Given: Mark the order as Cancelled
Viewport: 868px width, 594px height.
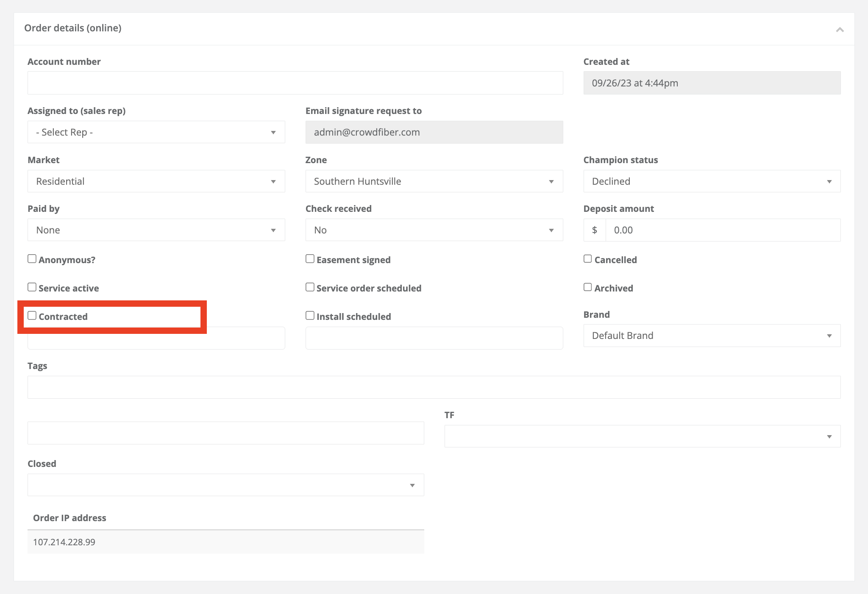Looking at the screenshot, I should click(588, 259).
